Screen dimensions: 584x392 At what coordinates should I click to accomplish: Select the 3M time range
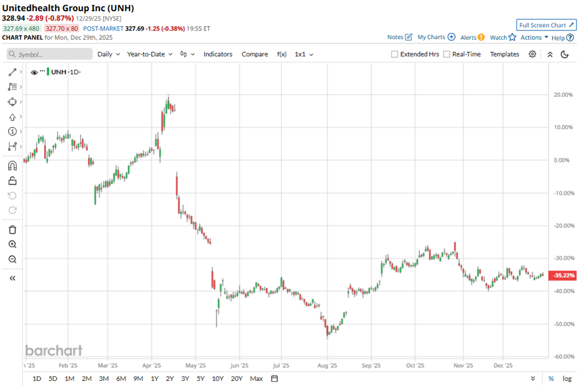[x=104, y=378]
